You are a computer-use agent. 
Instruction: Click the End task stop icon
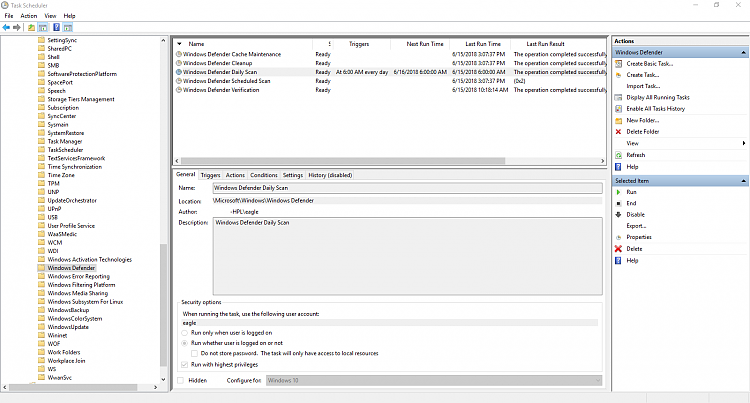click(x=619, y=203)
